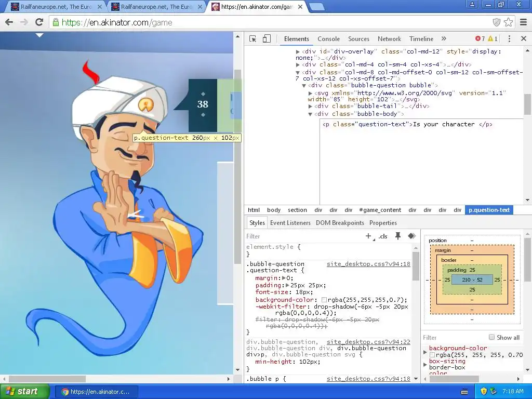The image size is (532, 399).
Task: Open the Chrome hamburger menu
Action: pos(524,22)
